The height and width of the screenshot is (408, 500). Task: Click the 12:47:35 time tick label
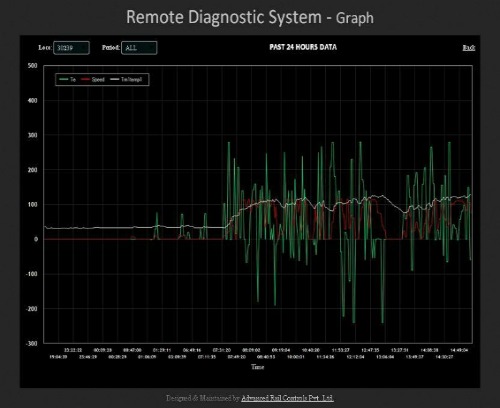click(x=370, y=350)
